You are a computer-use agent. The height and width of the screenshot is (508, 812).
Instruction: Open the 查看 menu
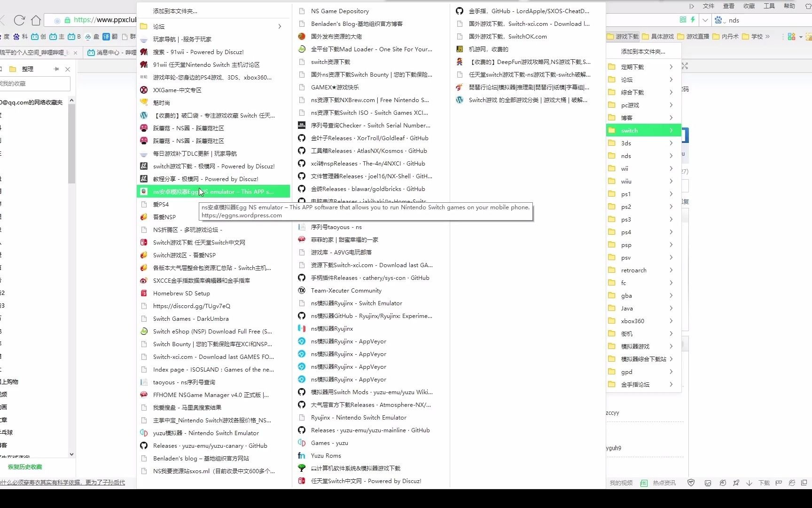tap(728, 6)
